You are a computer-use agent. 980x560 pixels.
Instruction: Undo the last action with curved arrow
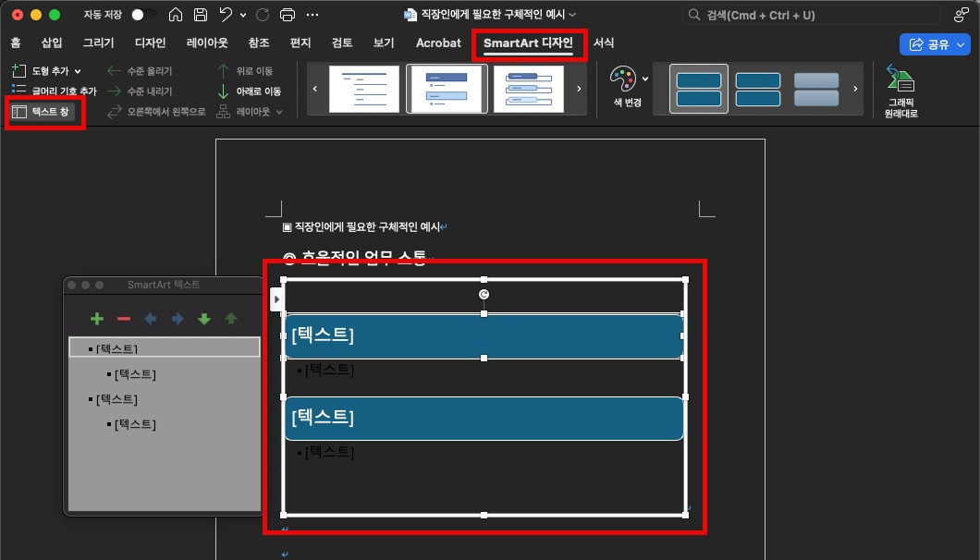tap(226, 15)
